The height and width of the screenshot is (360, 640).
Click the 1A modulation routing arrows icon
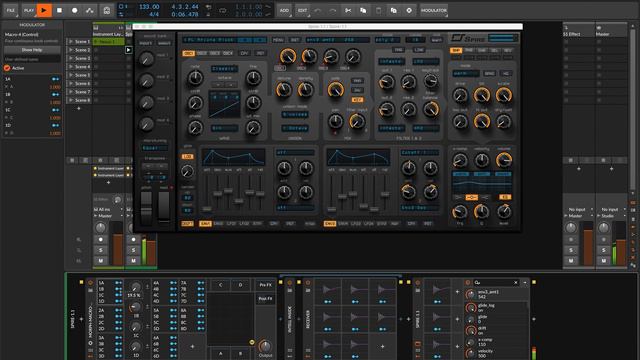point(118,282)
